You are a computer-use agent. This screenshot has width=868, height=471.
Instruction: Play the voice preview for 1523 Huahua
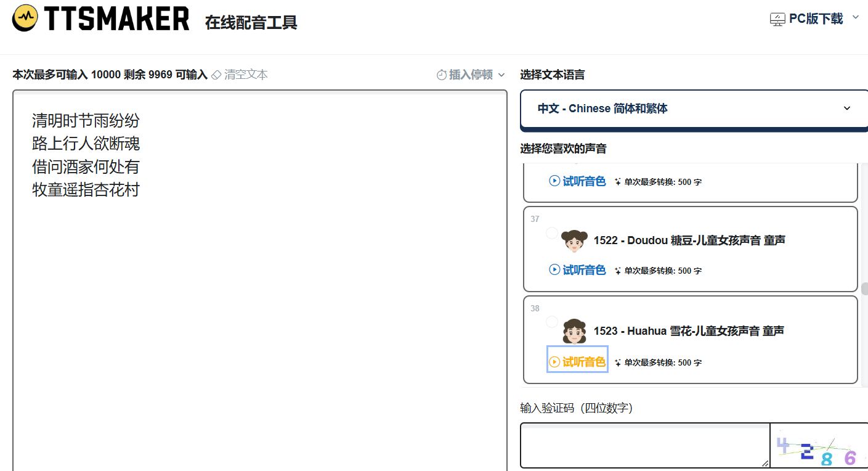click(577, 362)
